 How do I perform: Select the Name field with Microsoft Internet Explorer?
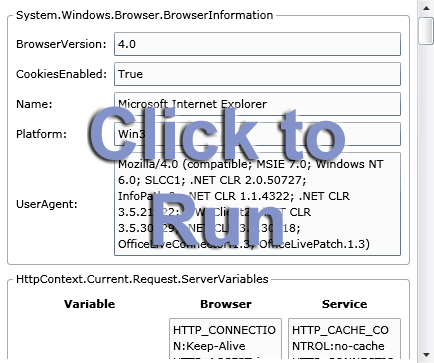click(x=257, y=104)
